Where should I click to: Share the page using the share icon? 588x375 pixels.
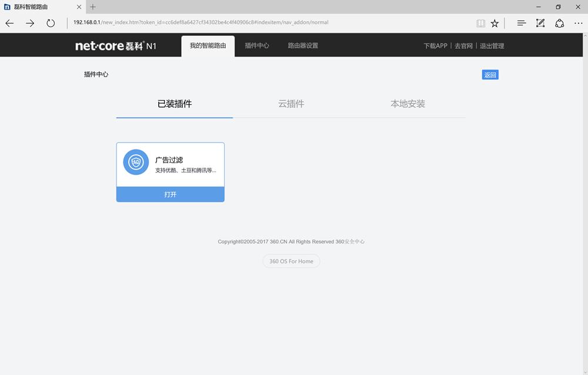tap(559, 23)
